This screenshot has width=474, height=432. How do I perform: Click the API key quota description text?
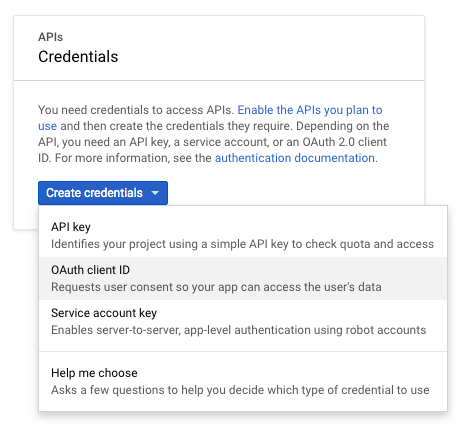pyautogui.click(x=242, y=244)
